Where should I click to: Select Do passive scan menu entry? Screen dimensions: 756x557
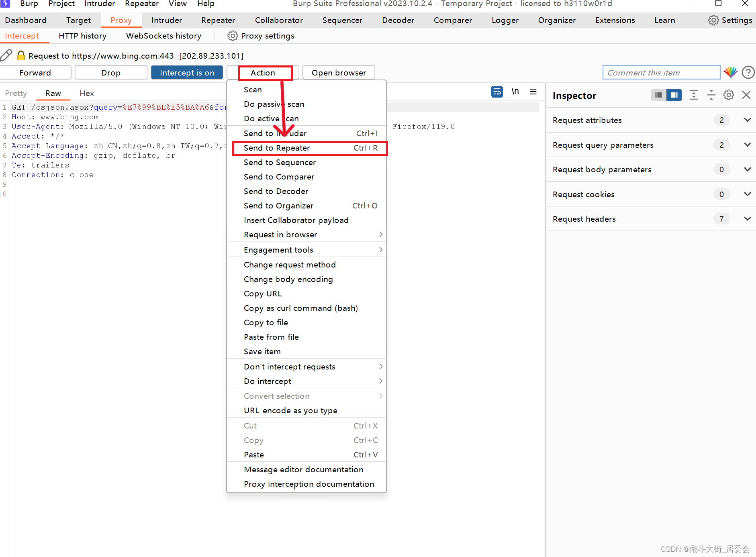(306, 104)
